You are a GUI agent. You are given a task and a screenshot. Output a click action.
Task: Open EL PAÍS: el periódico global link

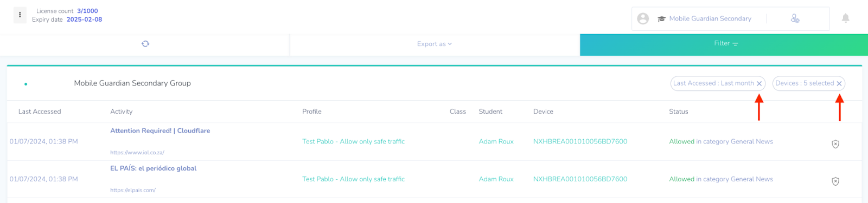[x=154, y=168]
